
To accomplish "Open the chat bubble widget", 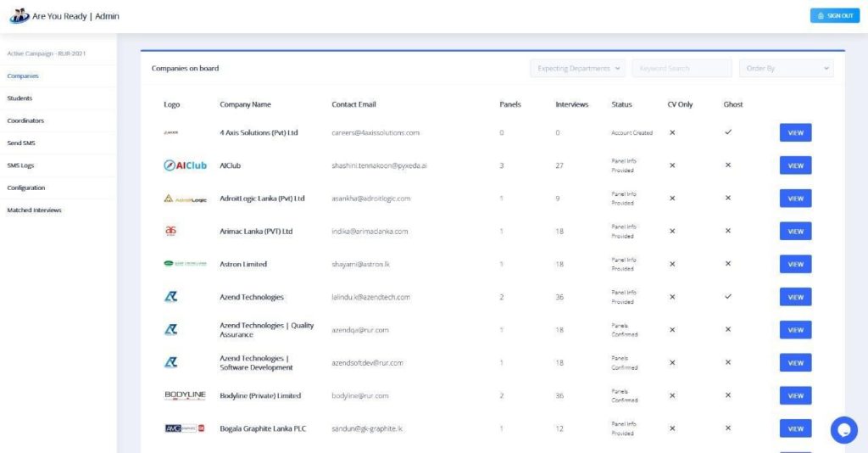I will click(x=843, y=430).
